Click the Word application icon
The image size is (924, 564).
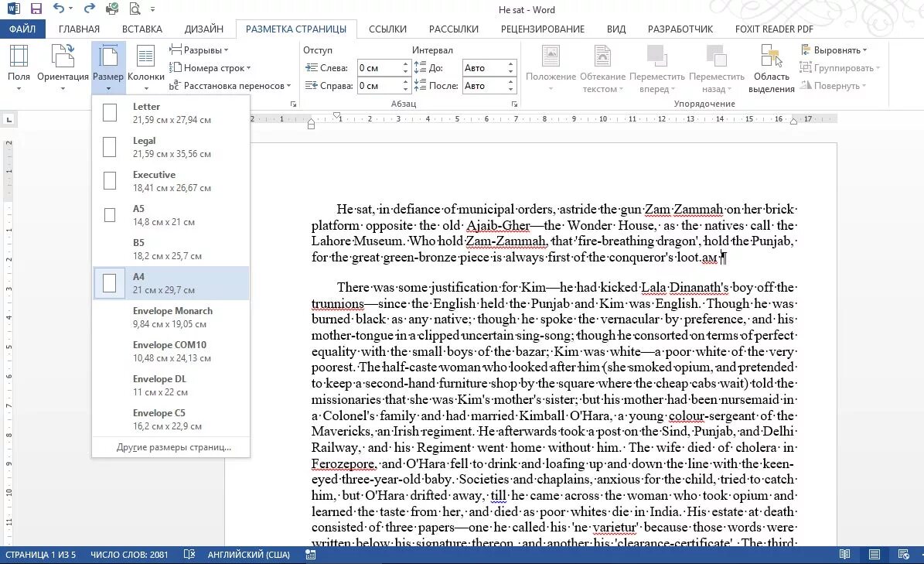point(13,9)
